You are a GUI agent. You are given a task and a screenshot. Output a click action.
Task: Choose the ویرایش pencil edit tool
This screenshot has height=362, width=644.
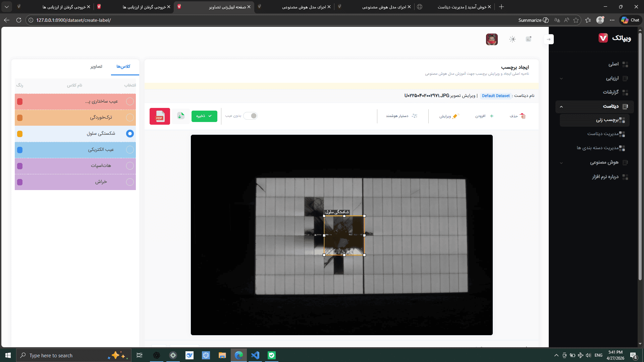pos(455,116)
